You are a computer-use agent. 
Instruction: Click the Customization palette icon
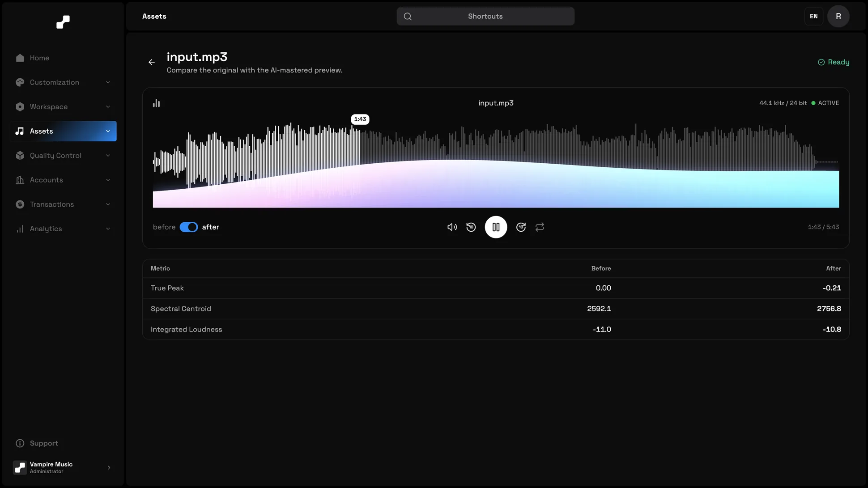(x=20, y=82)
